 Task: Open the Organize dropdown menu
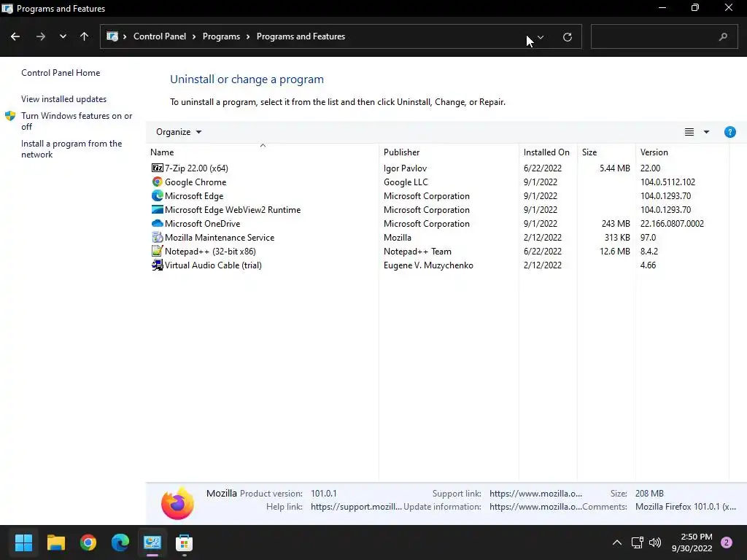click(179, 132)
